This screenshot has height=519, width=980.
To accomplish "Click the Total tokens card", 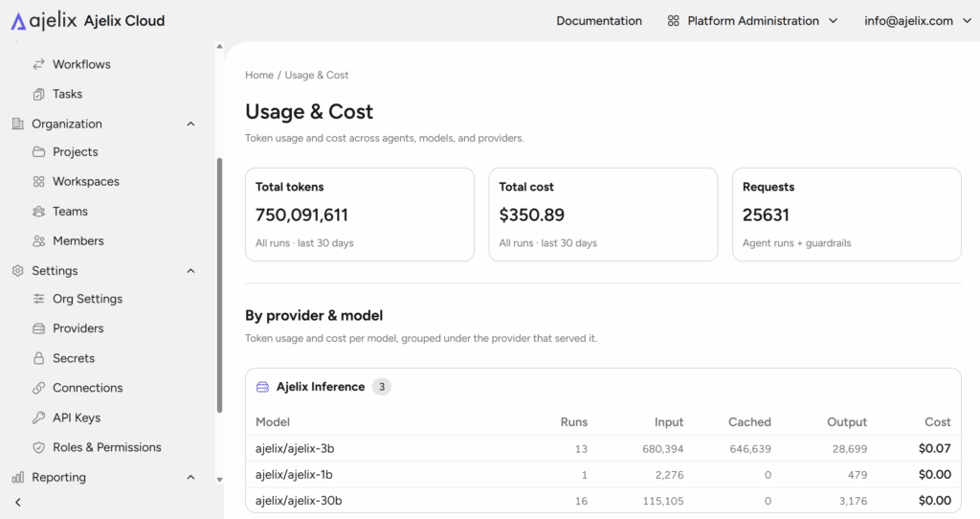I will [x=360, y=214].
